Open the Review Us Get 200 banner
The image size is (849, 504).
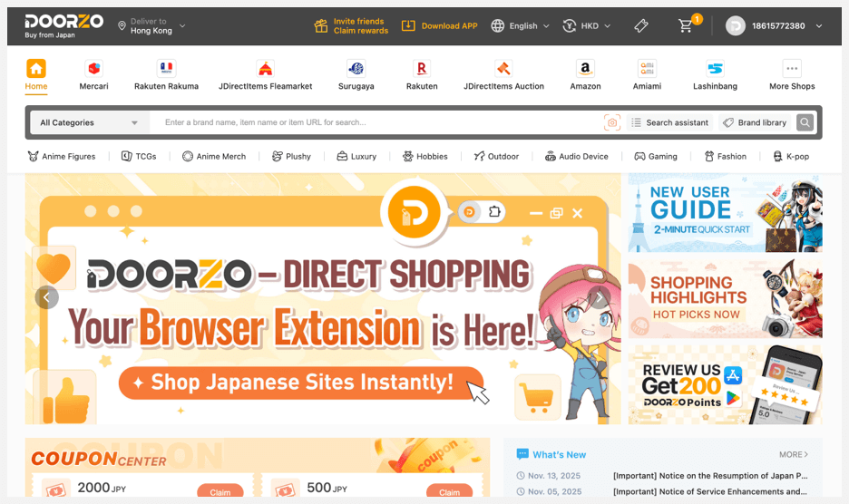[x=725, y=385]
